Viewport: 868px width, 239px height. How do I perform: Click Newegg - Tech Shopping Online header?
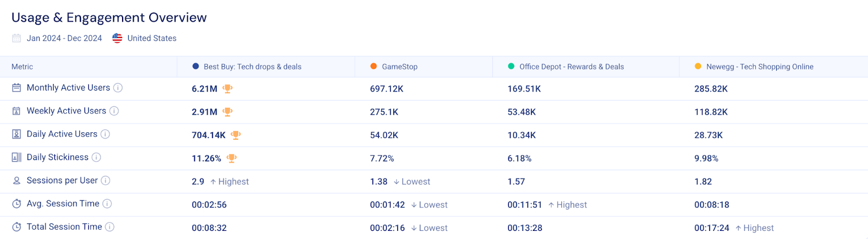tap(760, 67)
